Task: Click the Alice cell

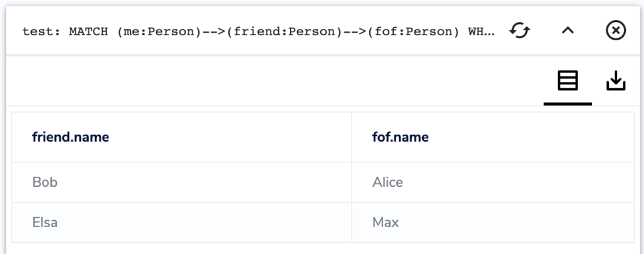Action: tap(493, 182)
